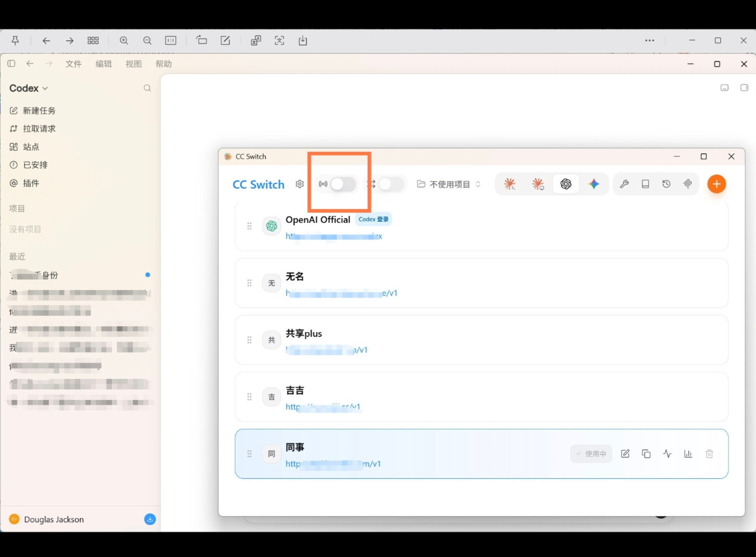756x557 pixels.
Task: Click the drag handle of OpenAI Official
Action: (x=249, y=226)
